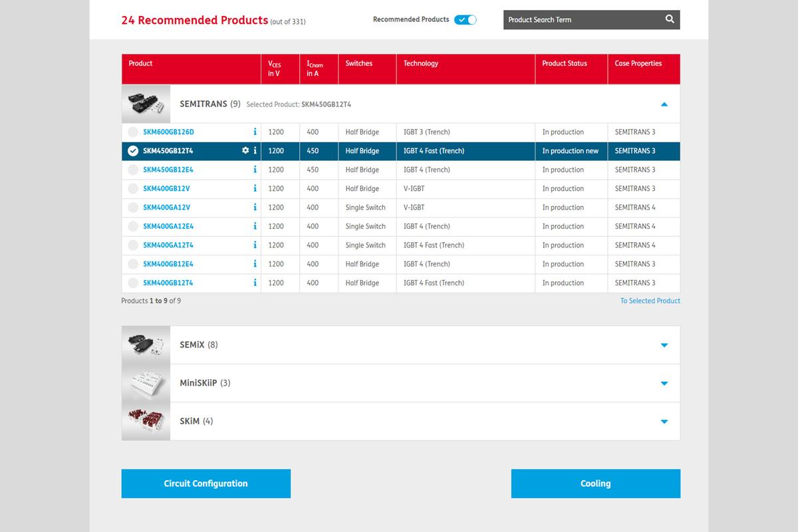Select the SKM600GB126D radio button
Viewport: 798px width, 532px height.
coord(133,132)
